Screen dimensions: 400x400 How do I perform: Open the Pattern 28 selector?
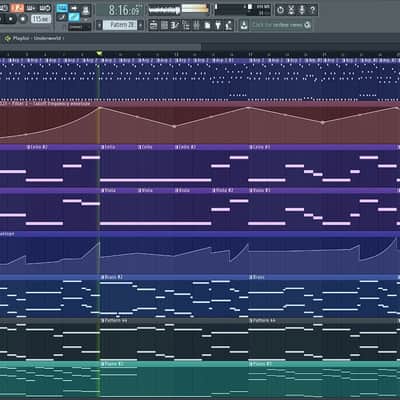120,25
